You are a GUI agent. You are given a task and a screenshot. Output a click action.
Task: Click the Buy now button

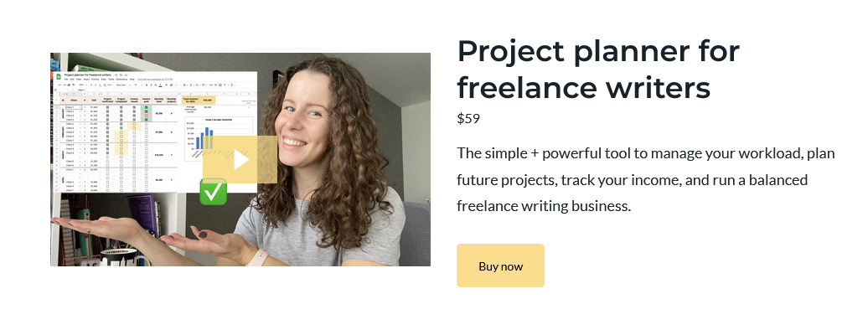click(500, 266)
